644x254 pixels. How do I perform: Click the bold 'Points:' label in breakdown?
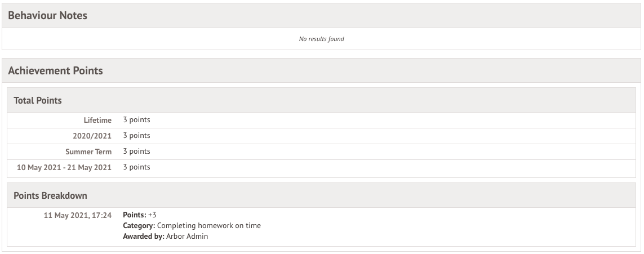click(x=135, y=215)
